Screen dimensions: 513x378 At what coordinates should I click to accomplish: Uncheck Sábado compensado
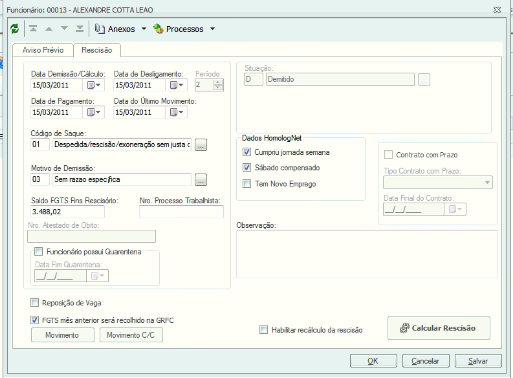click(247, 167)
